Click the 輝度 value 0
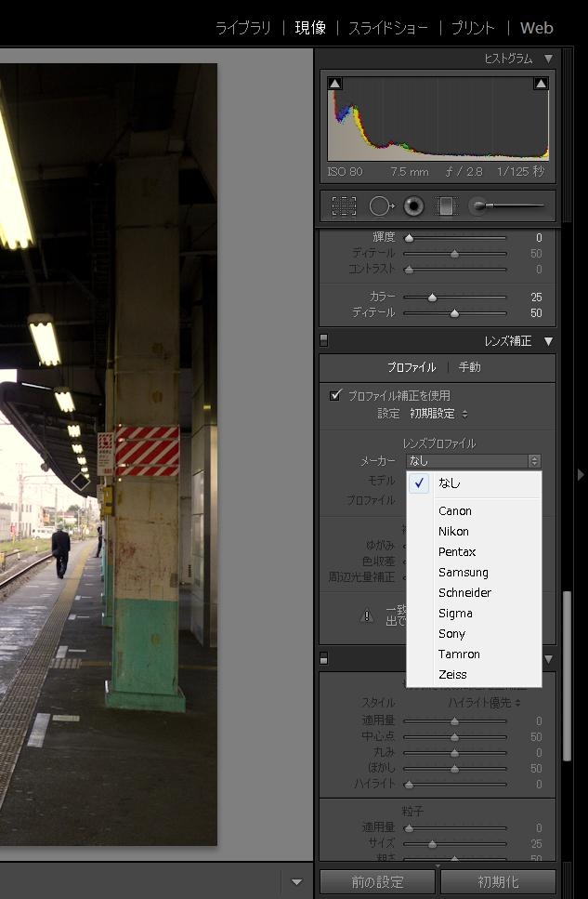The width and height of the screenshot is (588, 899). pos(539,237)
